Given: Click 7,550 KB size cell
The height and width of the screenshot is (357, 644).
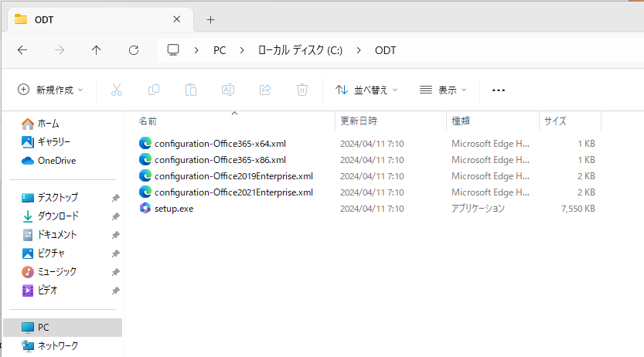Looking at the screenshot, I should [578, 209].
